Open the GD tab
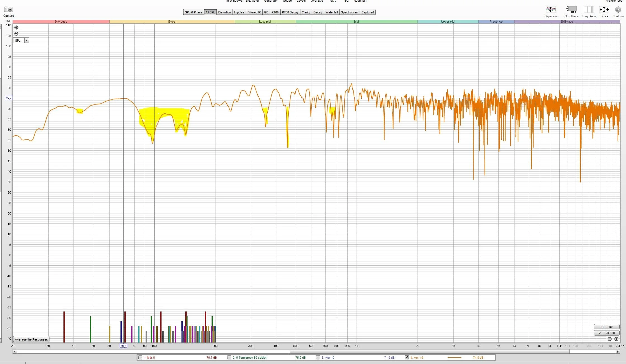 [266, 12]
